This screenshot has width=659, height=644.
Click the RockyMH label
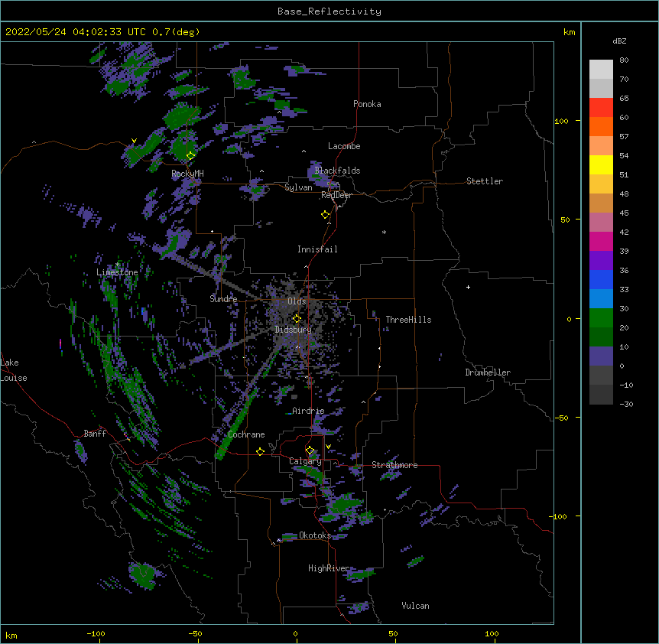coord(187,173)
